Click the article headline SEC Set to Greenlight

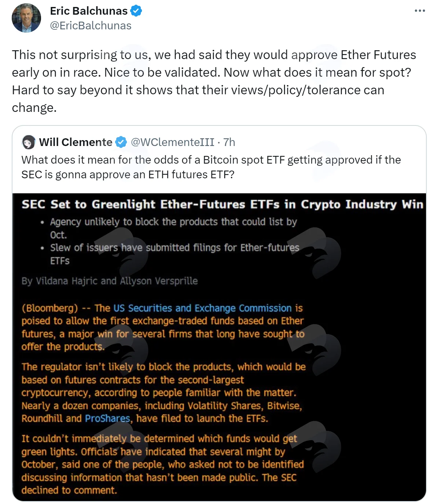223,204
